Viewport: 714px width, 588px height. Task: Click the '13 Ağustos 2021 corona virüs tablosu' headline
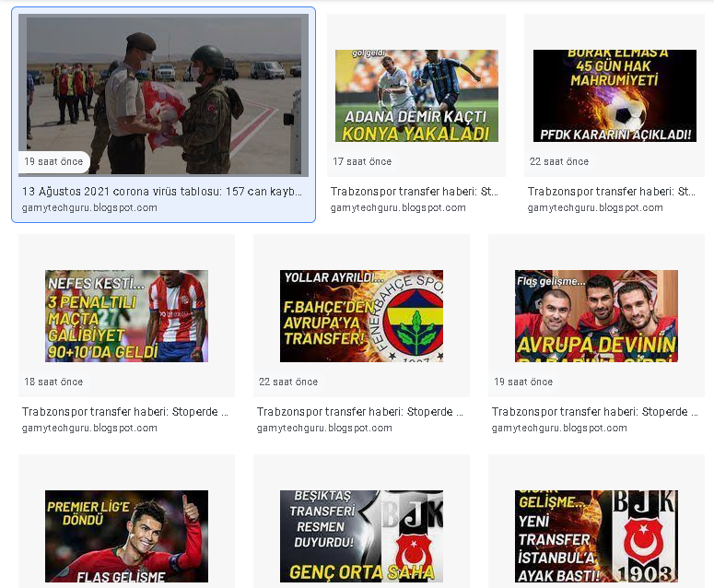162,192
